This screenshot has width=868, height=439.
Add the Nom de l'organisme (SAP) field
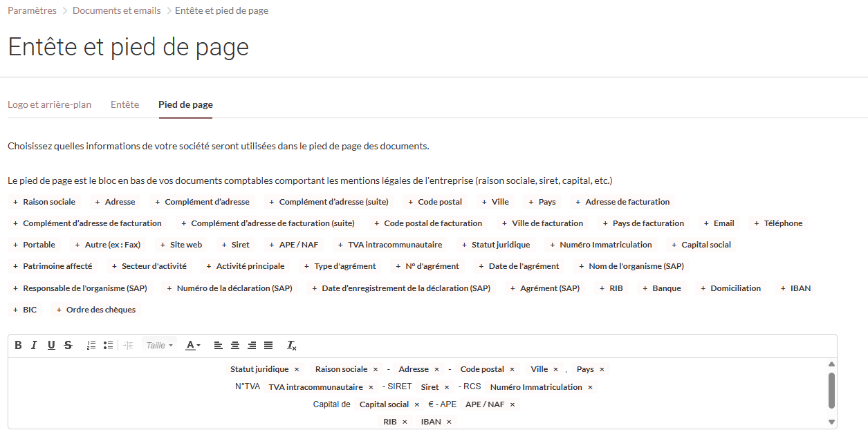point(631,266)
